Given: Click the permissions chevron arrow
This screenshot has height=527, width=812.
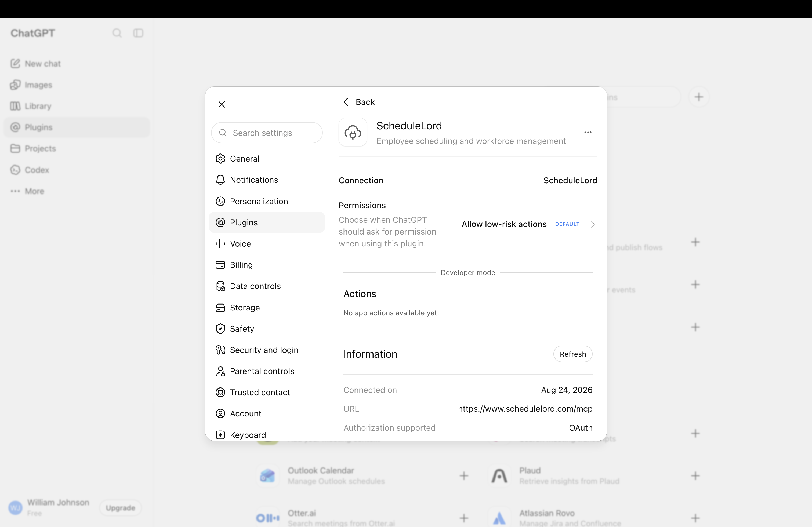Looking at the screenshot, I should pos(593,224).
